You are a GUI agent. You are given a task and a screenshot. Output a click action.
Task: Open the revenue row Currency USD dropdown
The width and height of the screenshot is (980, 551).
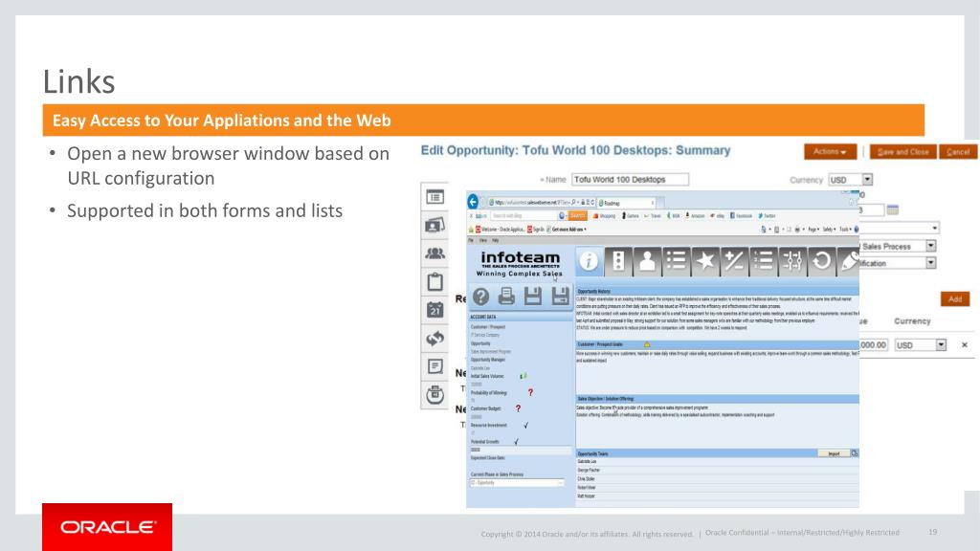coord(920,344)
